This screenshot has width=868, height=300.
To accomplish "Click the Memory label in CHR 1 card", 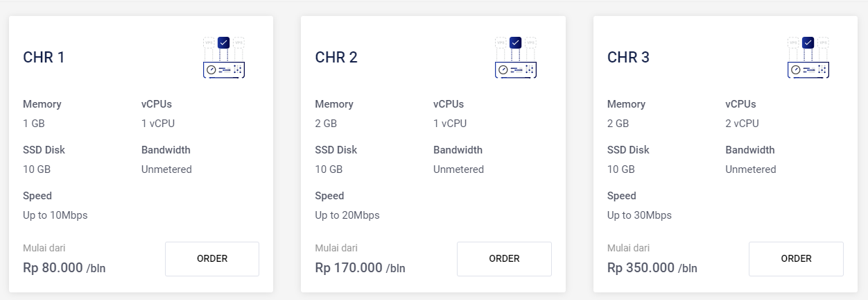I will [x=42, y=104].
